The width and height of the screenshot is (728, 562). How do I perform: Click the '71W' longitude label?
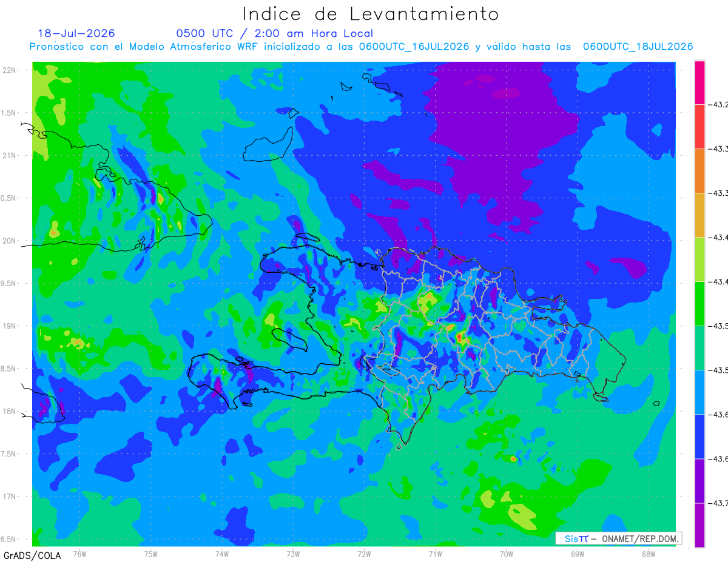tap(435, 554)
